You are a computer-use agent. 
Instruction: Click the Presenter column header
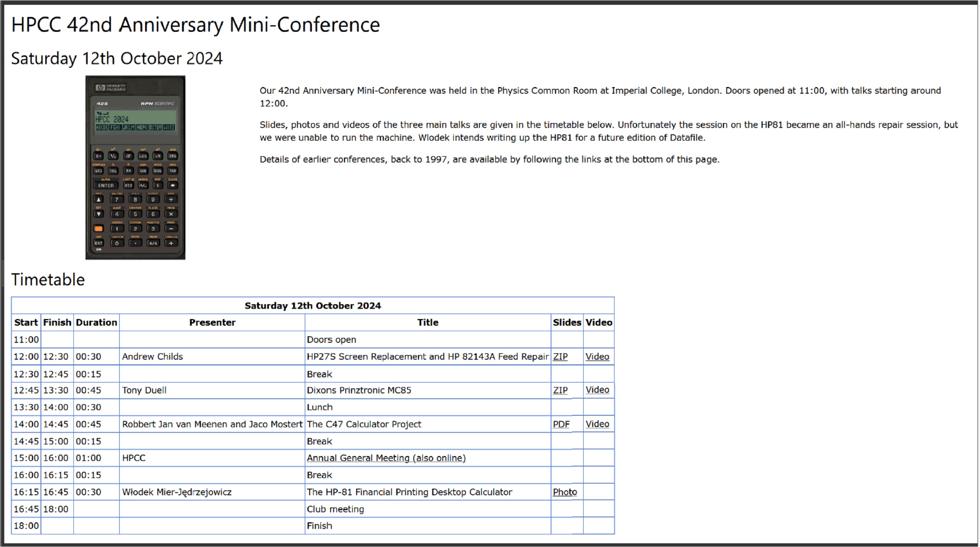[212, 322]
